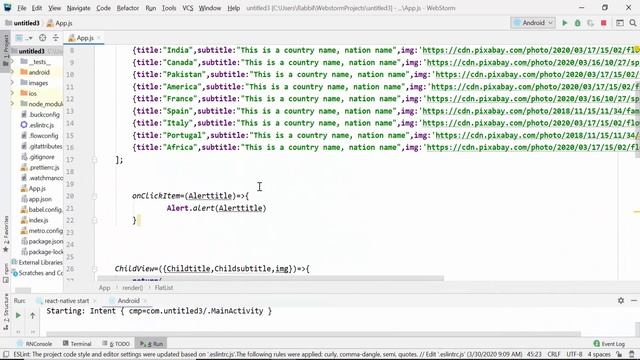Screen dimensions: 640x360
Task: Collapse all in Project panel toolbar
Action: click(56, 38)
